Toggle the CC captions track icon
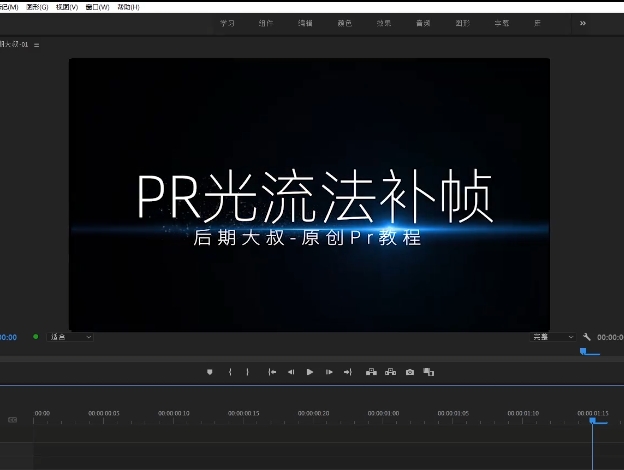Image resolution: width=624 pixels, height=470 pixels. click(x=13, y=420)
